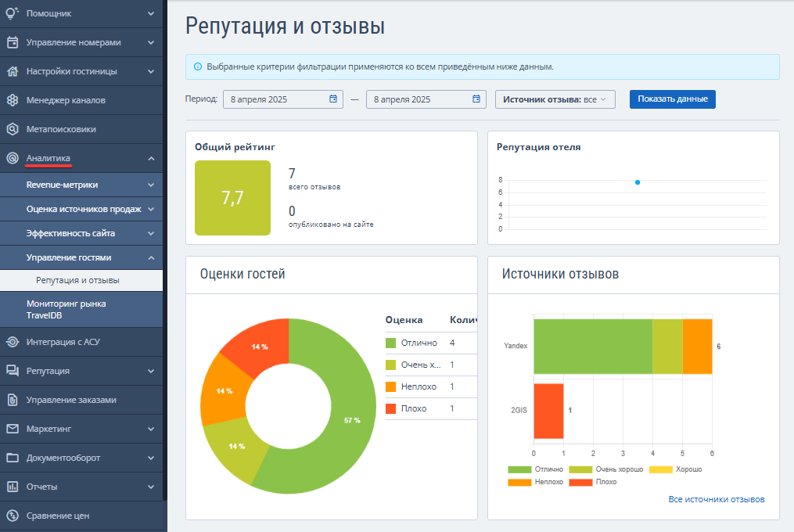794x532 pixels.
Task: Click the Сравнение цен icon
Action: [x=13, y=516]
